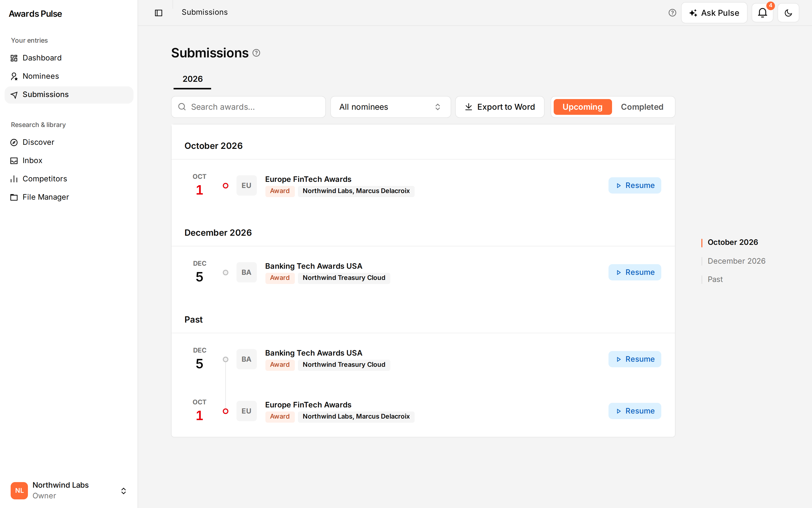The height and width of the screenshot is (508, 812).
Task: Switch to dark mode moon icon
Action: [788, 13]
